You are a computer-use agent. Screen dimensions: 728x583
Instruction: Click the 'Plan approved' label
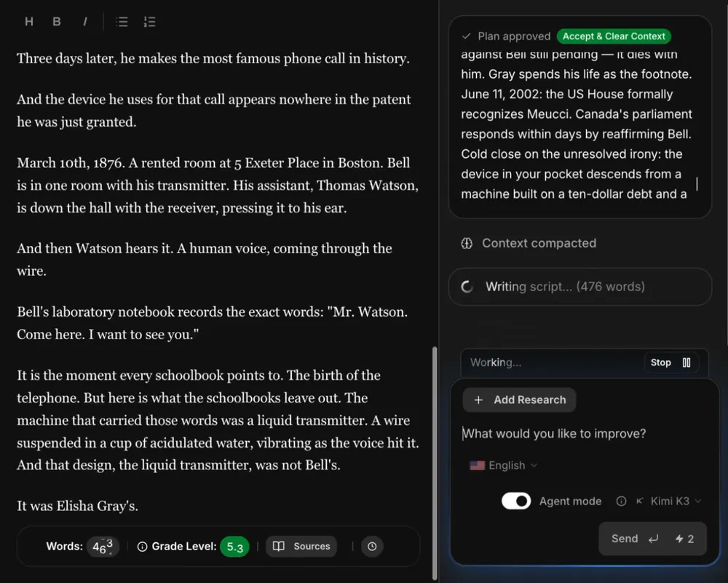tap(514, 36)
